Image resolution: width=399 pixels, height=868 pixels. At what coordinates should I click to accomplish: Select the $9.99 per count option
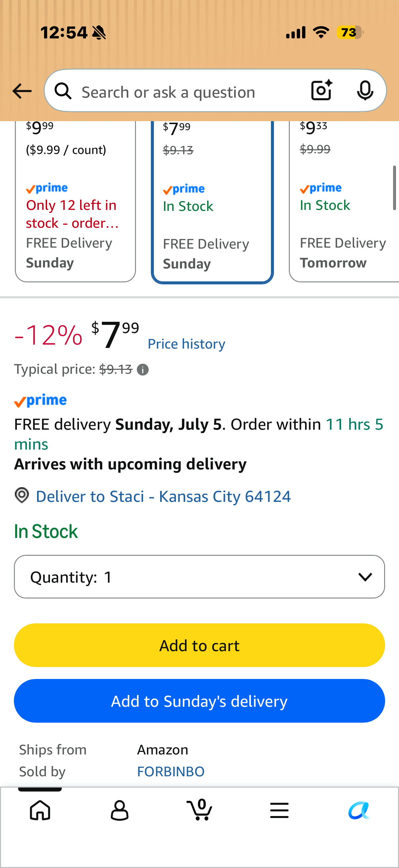coord(75,202)
